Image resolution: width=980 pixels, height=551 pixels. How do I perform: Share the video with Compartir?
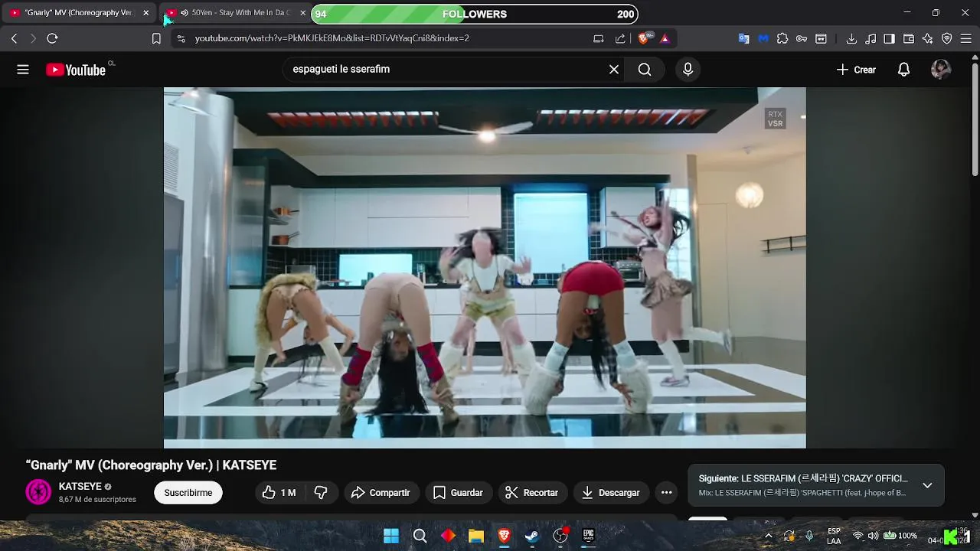click(381, 493)
